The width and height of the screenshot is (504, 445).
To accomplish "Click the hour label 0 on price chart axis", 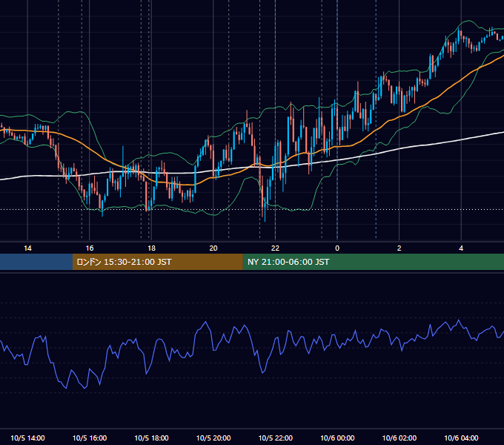I will pyautogui.click(x=337, y=248).
